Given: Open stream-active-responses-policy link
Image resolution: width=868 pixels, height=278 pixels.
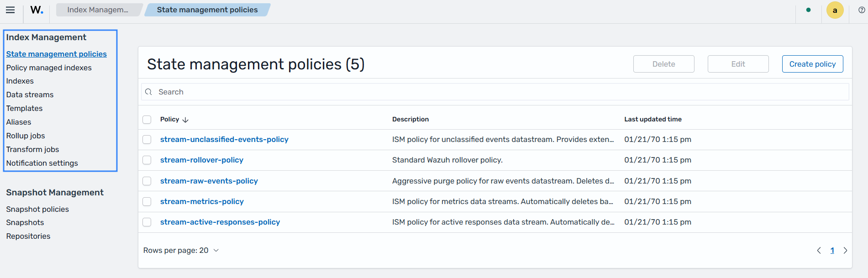Looking at the screenshot, I should [220, 222].
